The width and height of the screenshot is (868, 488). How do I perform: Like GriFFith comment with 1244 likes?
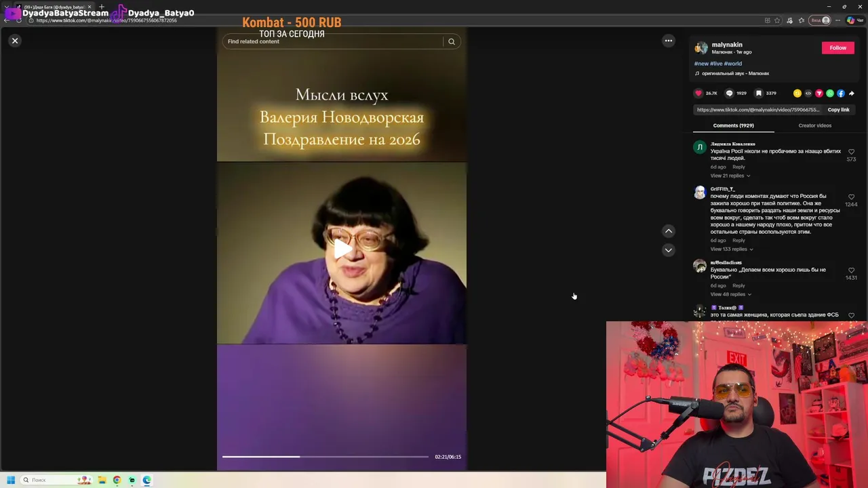(x=851, y=197)
